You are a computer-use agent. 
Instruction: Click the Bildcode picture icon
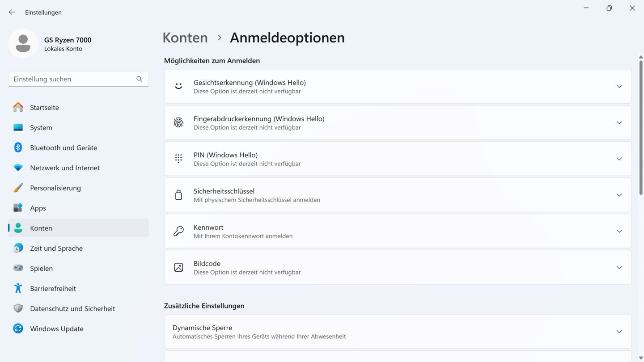(x=178, y=267)
